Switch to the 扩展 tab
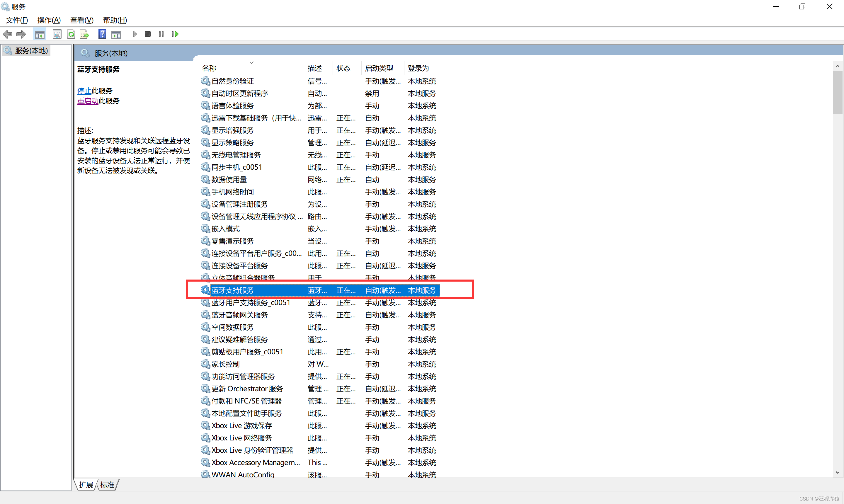This screenshot has width=844, height=504. [86, 485]
